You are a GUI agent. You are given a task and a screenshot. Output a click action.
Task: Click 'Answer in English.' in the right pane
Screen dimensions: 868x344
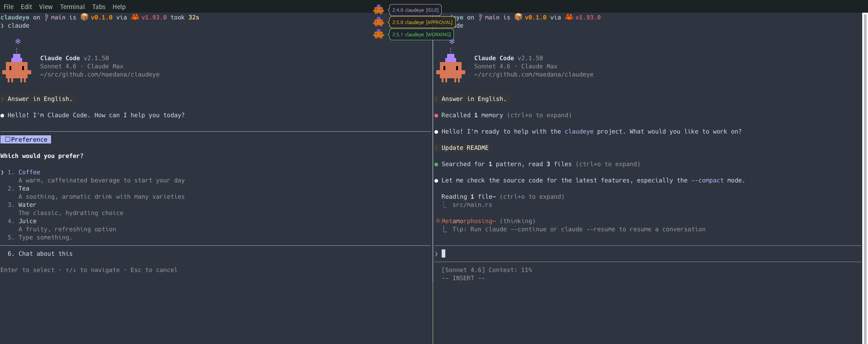click(474, 99)
